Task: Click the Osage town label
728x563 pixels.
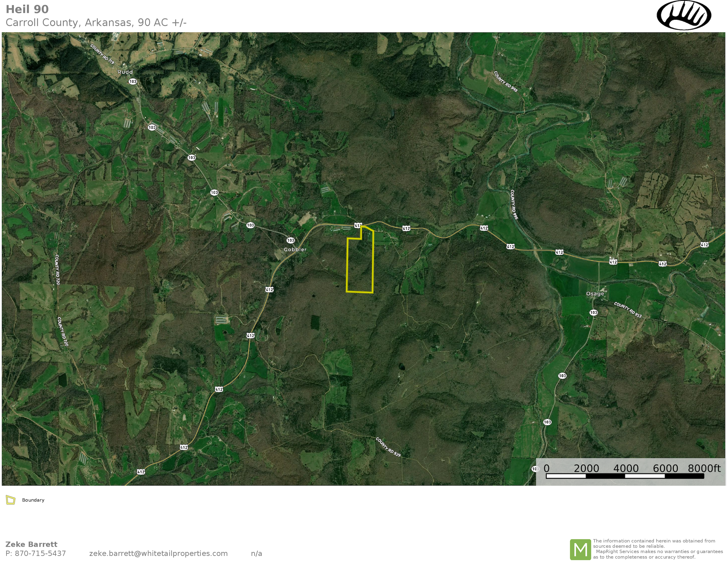Action: [x=595, y=294]
